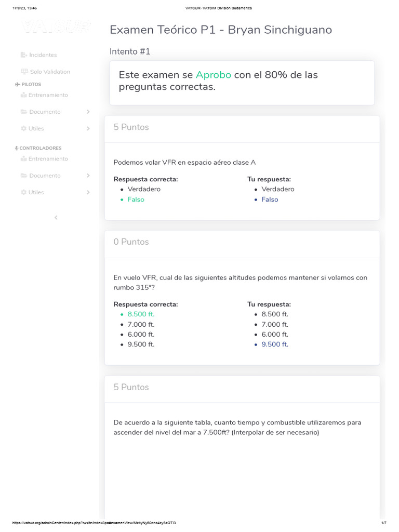399x532 pixels.
Task: Expand the Documento submenu under Controladores
Action: coord(88,176)
